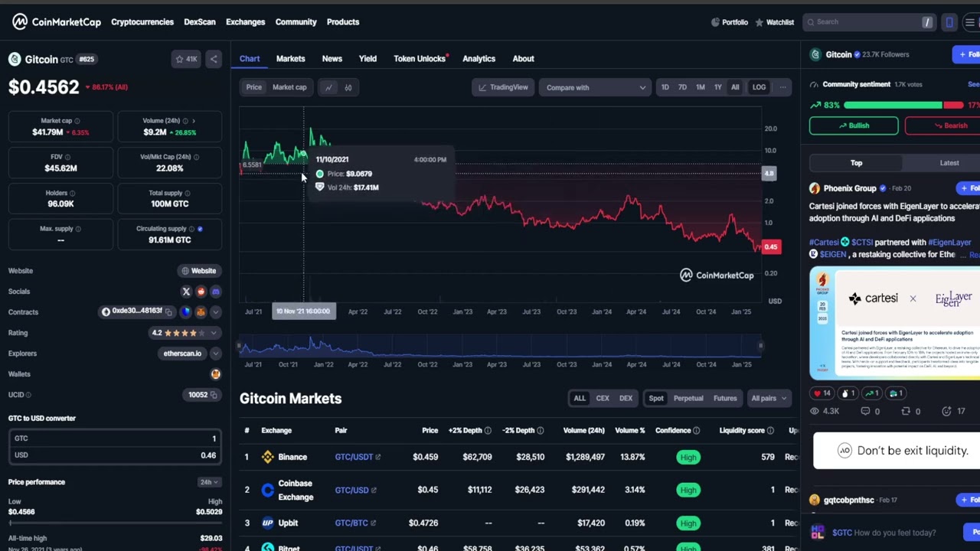Filter markets by DEX
This screenshot has width=980, height=551.
626,398
